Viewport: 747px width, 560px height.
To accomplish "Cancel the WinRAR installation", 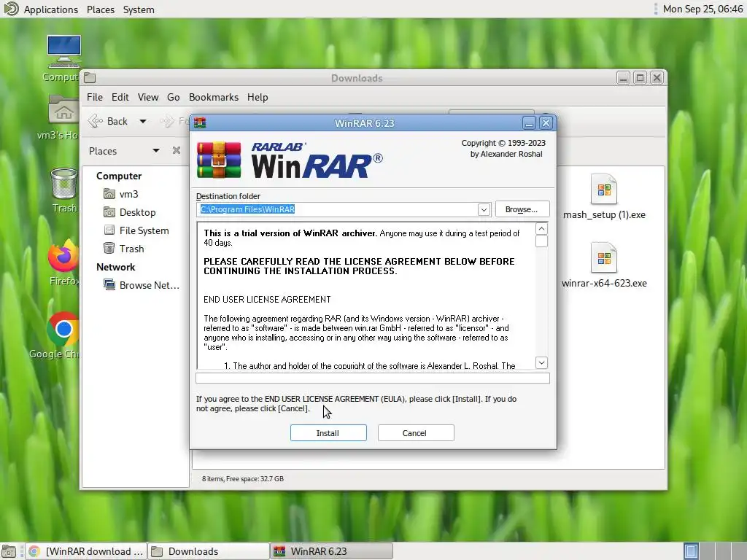I will [x=415, y=433].
